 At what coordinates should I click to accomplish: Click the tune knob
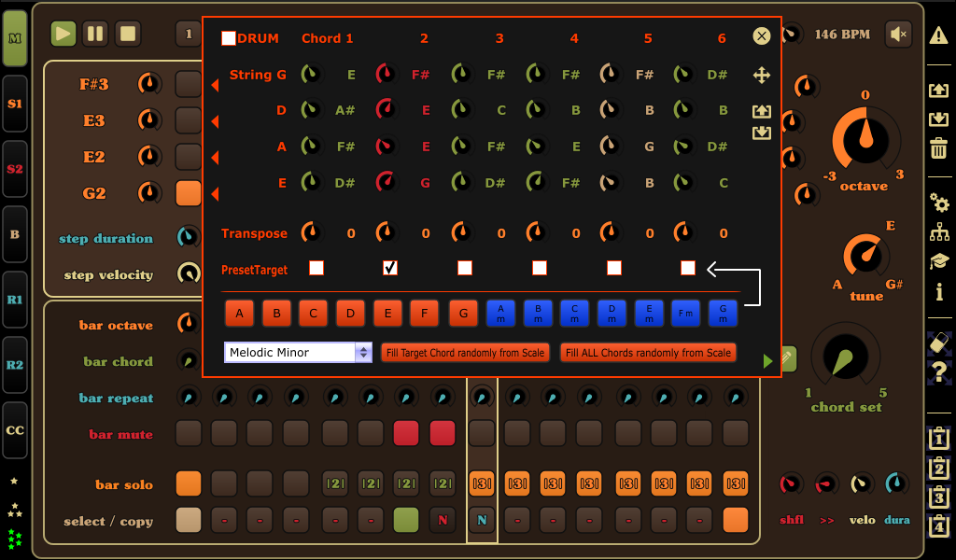coord(865,256)
